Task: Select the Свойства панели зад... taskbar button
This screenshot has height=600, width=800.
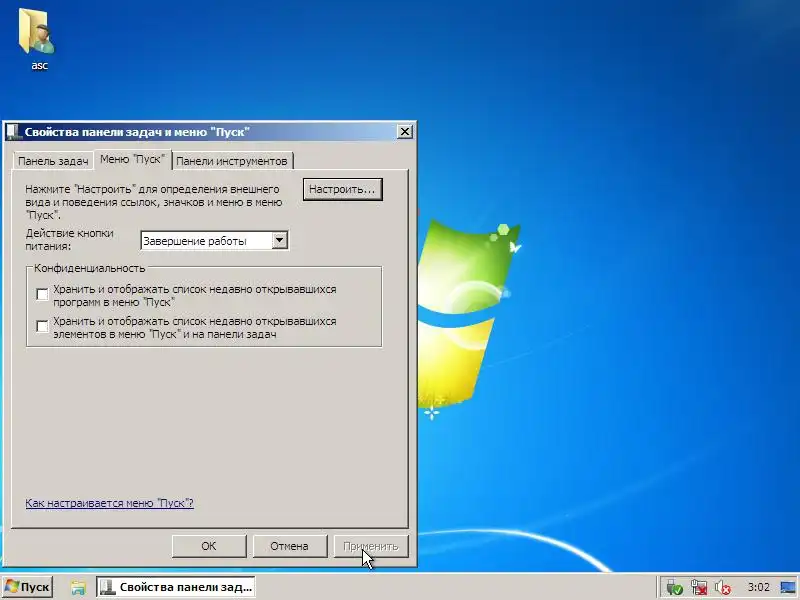Action: (x=176, y=587)
